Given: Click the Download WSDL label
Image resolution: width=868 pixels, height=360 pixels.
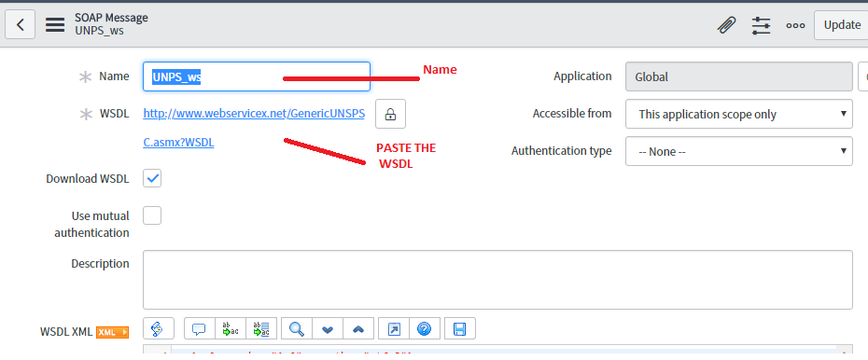Looking at the screenshot, I should (88, 179).
